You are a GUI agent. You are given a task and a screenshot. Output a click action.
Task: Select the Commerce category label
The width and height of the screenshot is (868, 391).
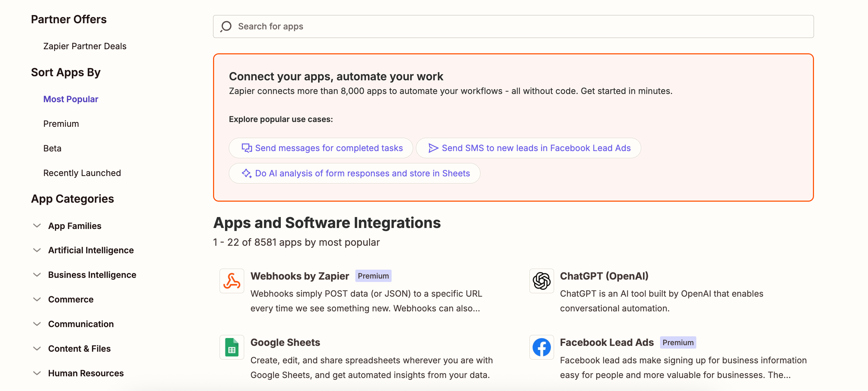[x=71, y=299]
